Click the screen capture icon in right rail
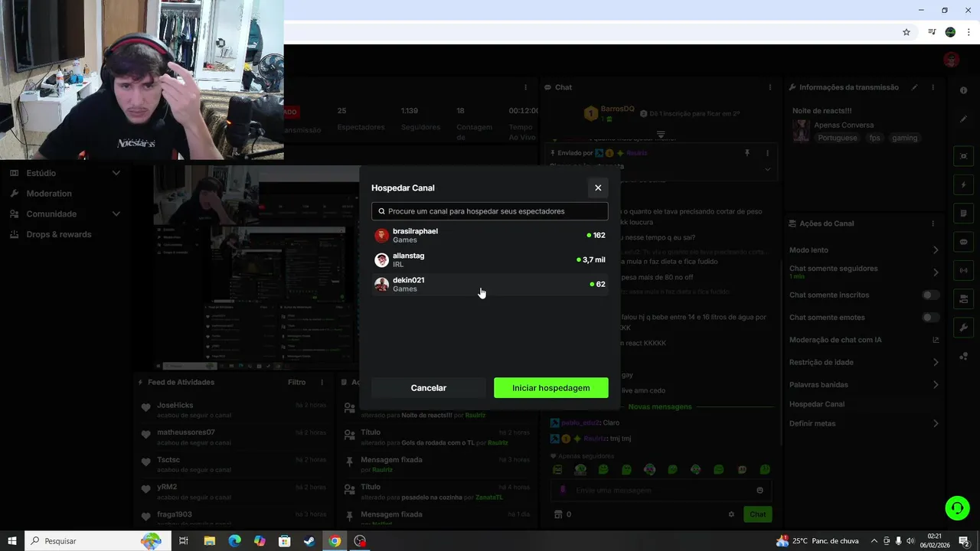This screenshot has height=551, width=980. click(963, 156)
